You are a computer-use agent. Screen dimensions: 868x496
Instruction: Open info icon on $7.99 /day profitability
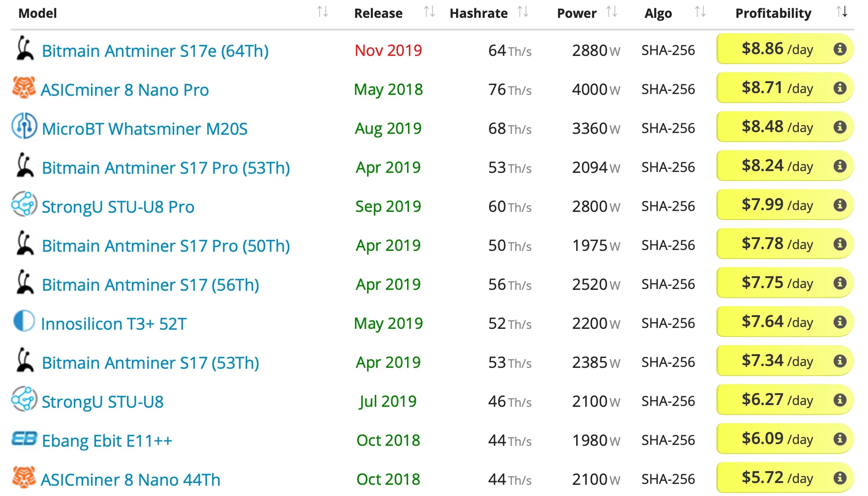click(840, 205)
